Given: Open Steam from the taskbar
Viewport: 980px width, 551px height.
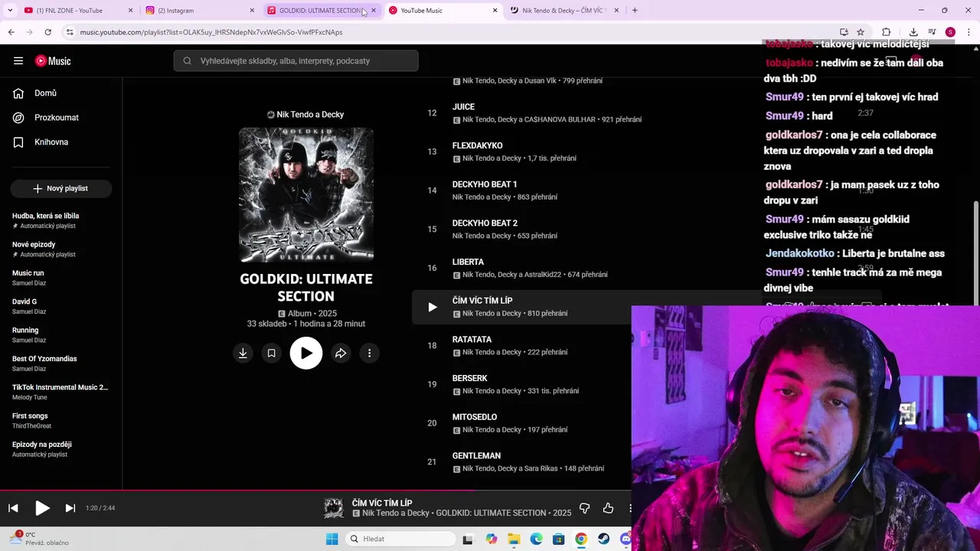Looking at the screenshot, I should [x=603, y=539].
